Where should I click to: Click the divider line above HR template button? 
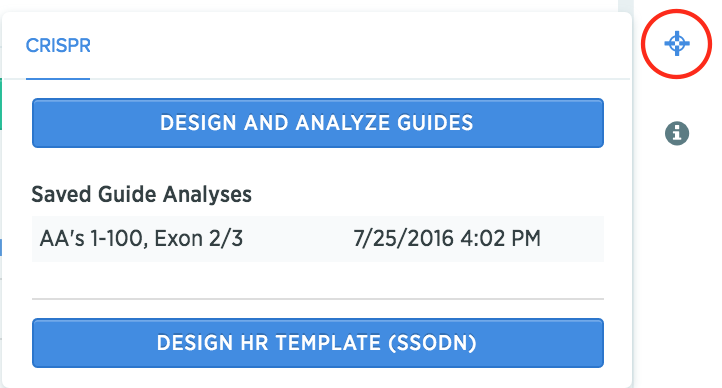(318, 299)
